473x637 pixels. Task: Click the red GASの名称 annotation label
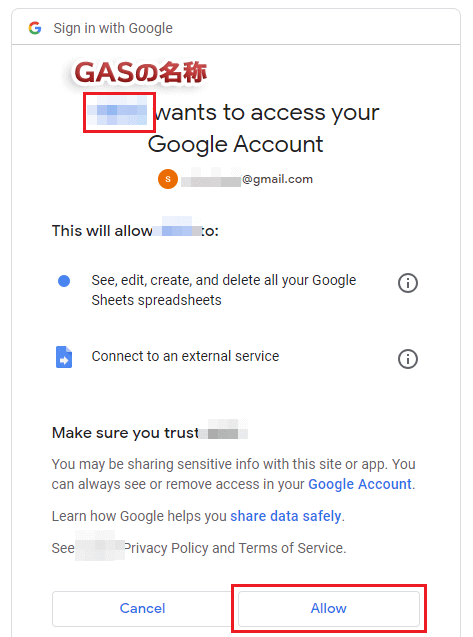point(141,73)
